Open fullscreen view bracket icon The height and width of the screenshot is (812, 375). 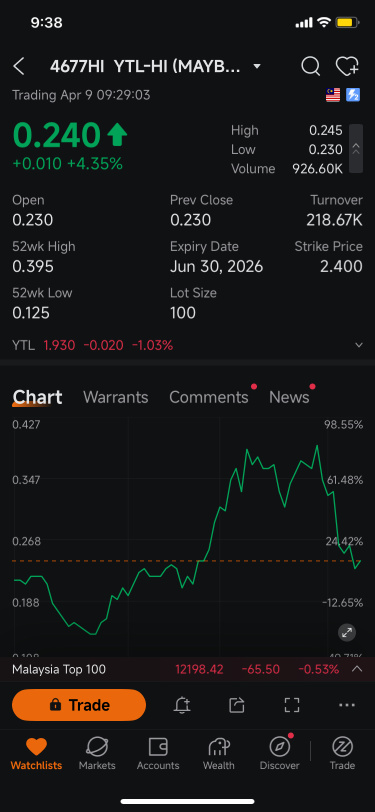click(x=292, y=705)
